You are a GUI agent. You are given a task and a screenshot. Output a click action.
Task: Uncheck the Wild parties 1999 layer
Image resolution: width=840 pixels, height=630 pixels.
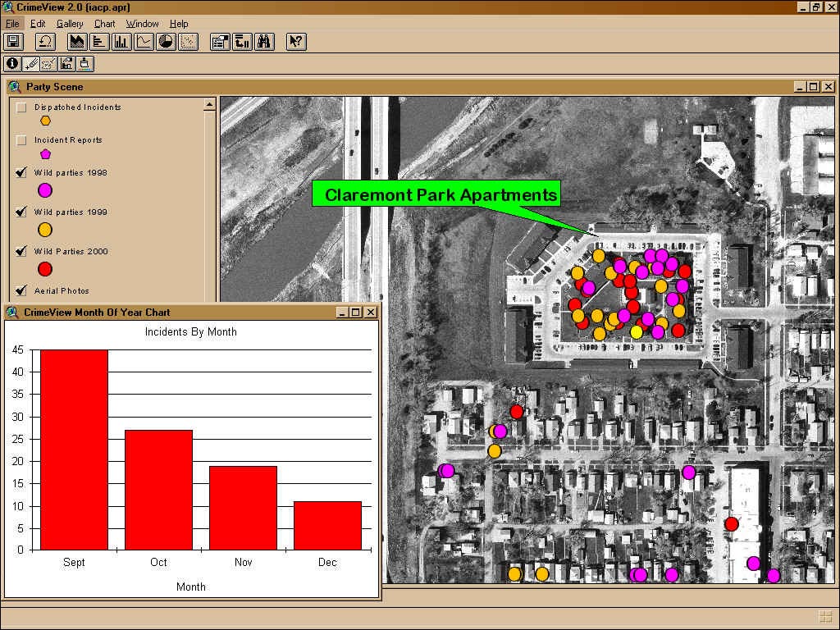pos(21,212)
